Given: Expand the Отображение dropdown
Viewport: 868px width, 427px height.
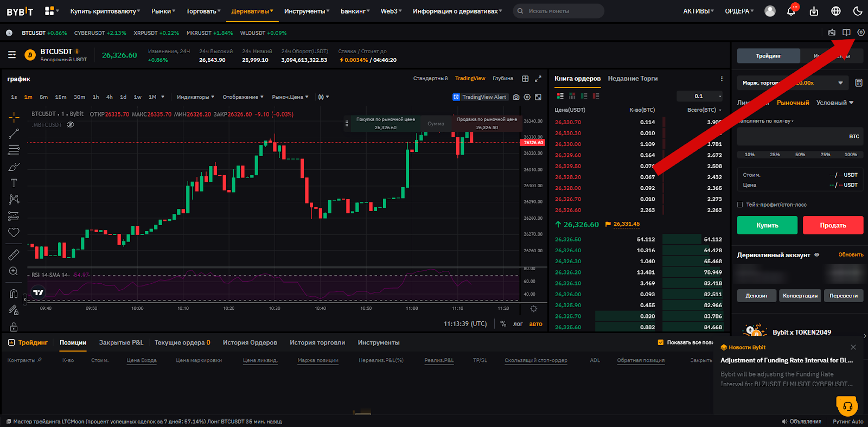Looking at the screenshot, I should click(x=243, y=97).
